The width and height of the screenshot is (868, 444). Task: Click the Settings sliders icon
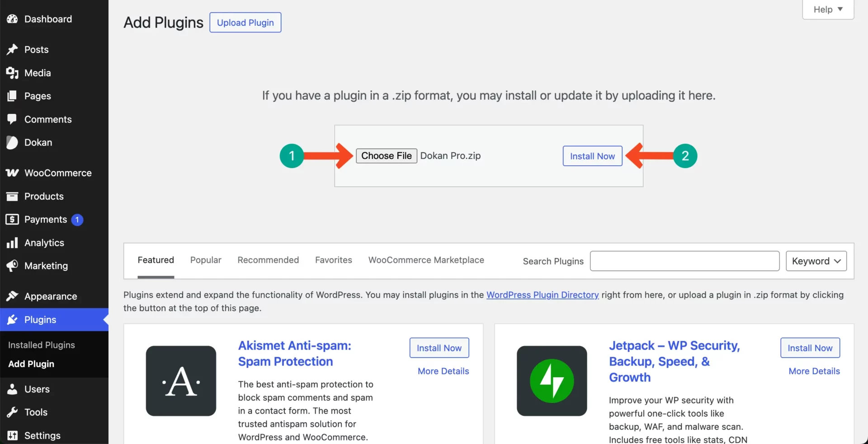click(12, 435)
